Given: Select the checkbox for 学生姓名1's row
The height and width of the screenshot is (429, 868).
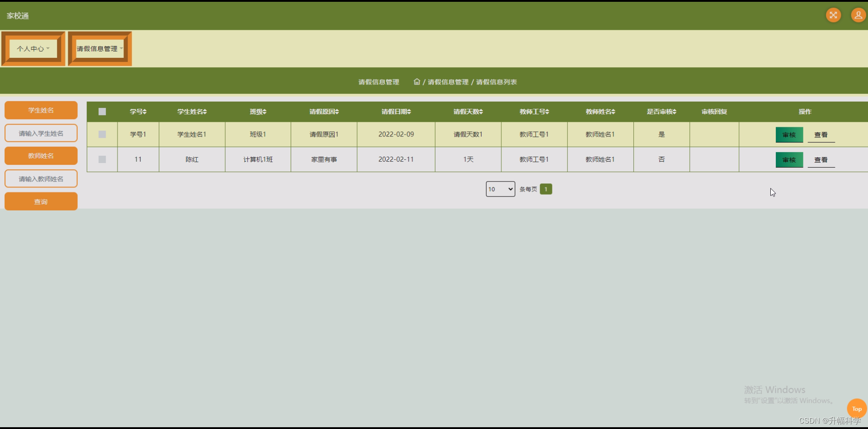Looking at the screenshot, I should [x=102, y=134].
